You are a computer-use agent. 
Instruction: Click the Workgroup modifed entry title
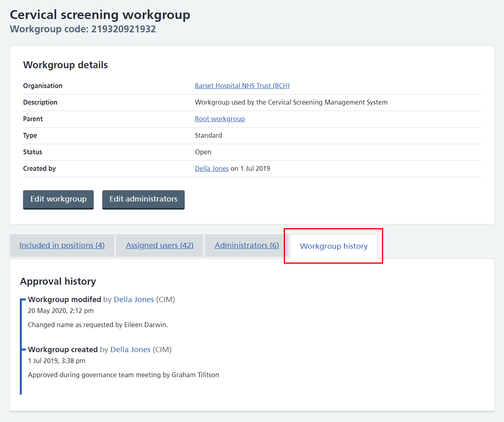click(64, 299)
